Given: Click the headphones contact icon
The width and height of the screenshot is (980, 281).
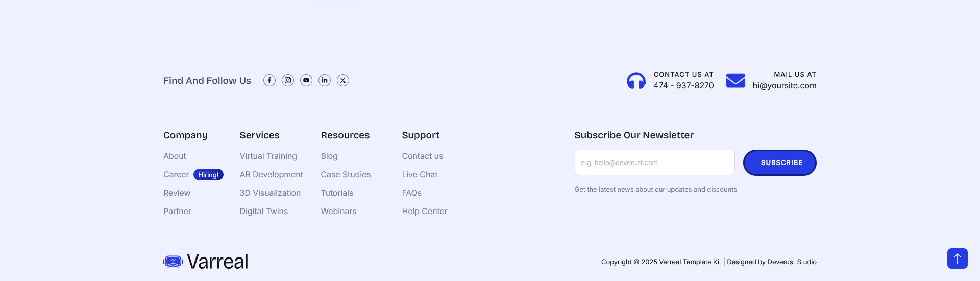Looking at the screenshot, I should [x=636, y=81].
